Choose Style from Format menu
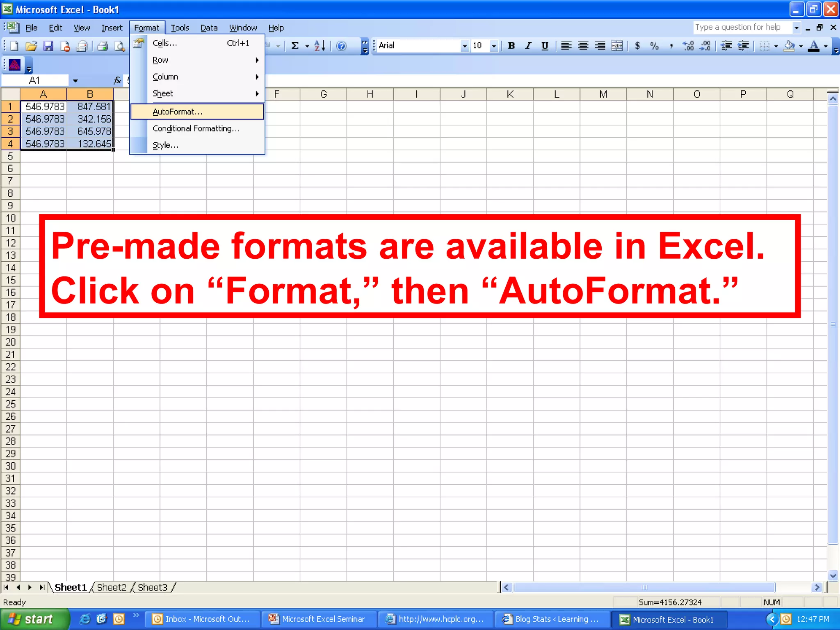Image resolution: width=840 pixels, height=630 pixels. (x=197, y=145)
